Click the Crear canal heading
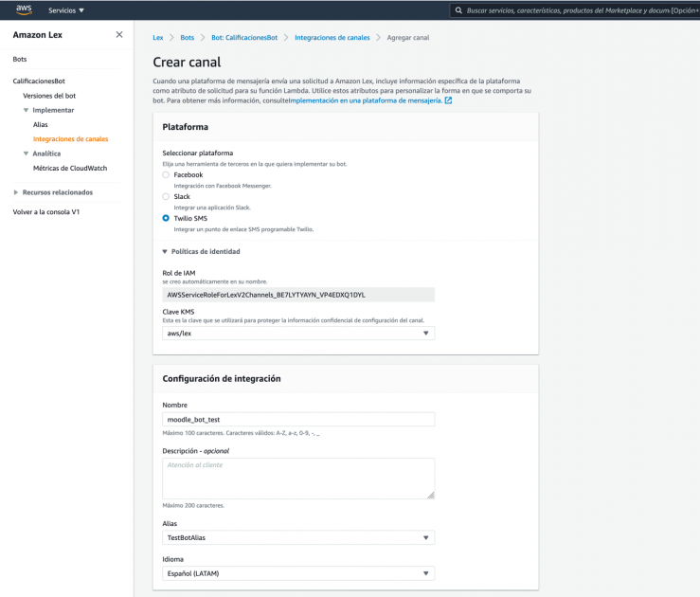This screenshot has width=700, height=597. coord(187,62)
